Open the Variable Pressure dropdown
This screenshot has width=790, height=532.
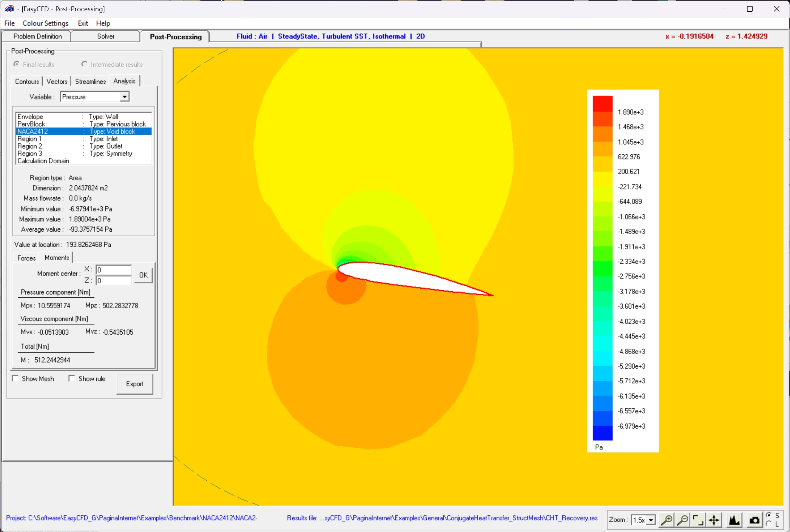[x=124, y=97]
